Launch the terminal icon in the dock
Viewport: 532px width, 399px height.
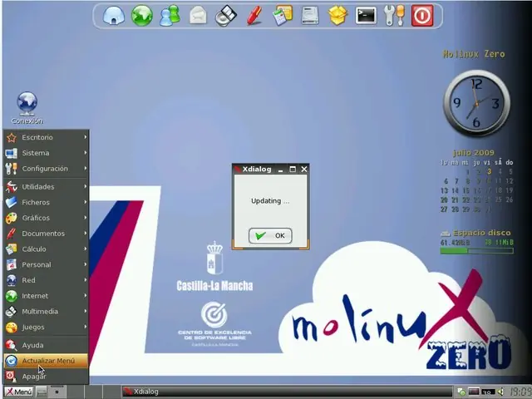point(366,16)
